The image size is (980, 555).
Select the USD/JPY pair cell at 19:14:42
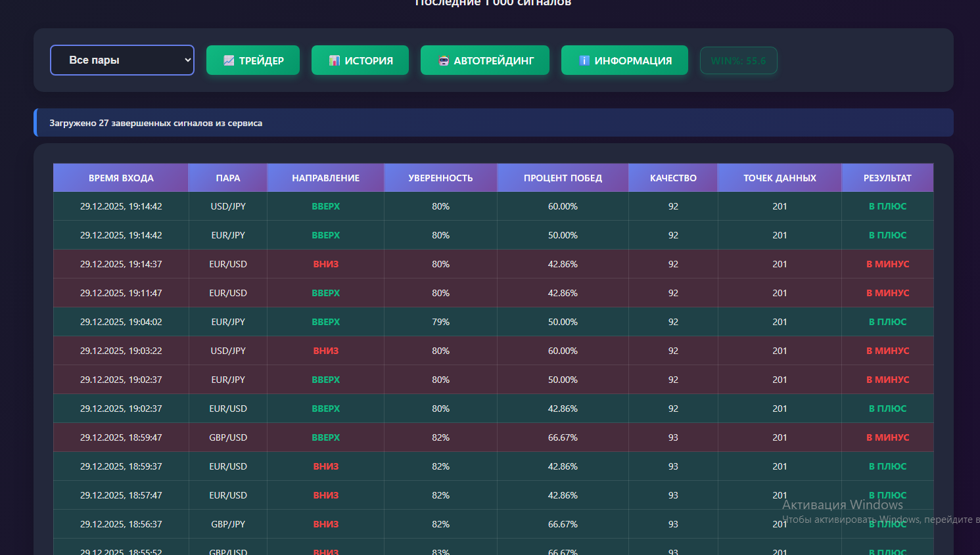228,206
